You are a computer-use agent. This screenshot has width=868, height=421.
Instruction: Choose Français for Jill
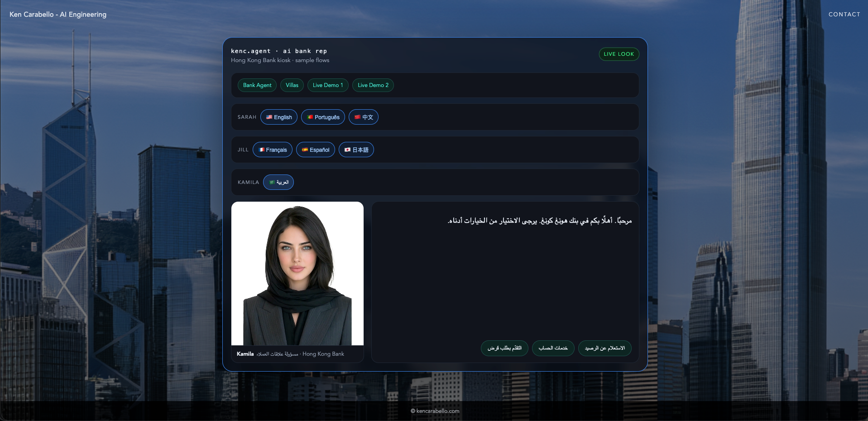click(x=273, y=150)
